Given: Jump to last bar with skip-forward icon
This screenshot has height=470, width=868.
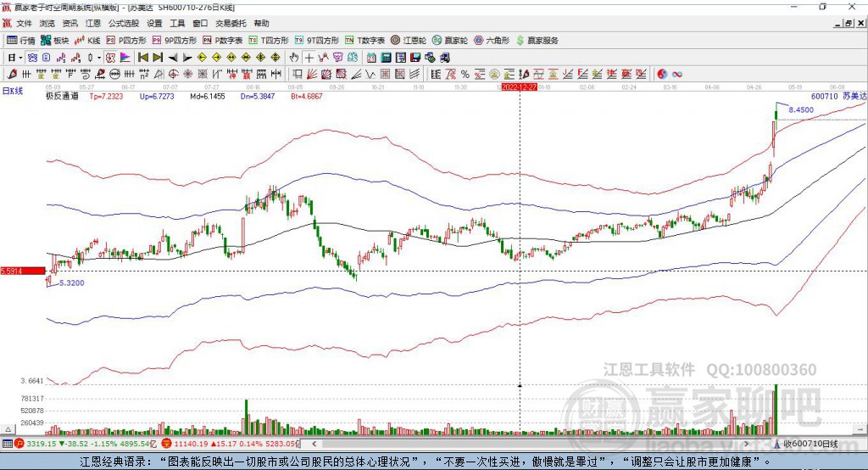Looking at the screenshot, I should click(158, 58).
